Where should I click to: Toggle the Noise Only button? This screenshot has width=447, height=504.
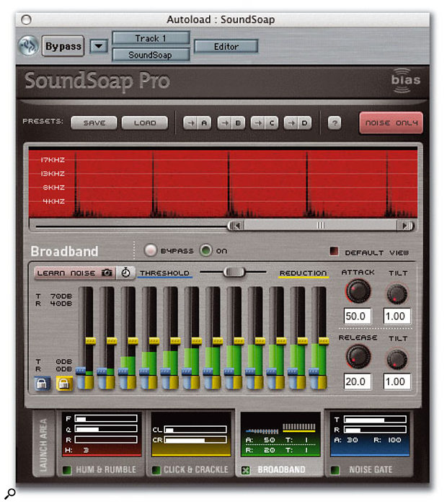(391, 123)
